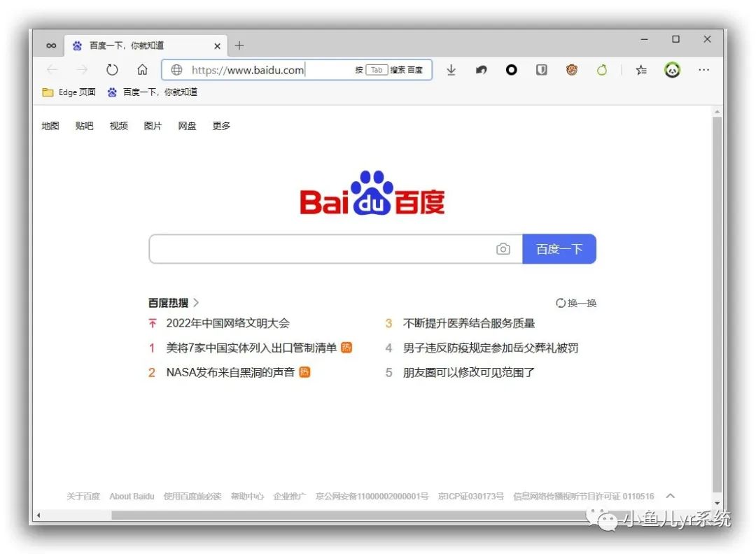
Task: Click the shield-shaped extension icon
Action: pos(541,70)
